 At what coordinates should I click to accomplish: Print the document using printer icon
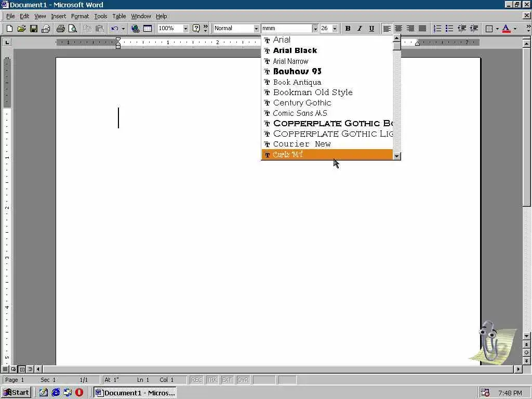(x=60, y=29)
